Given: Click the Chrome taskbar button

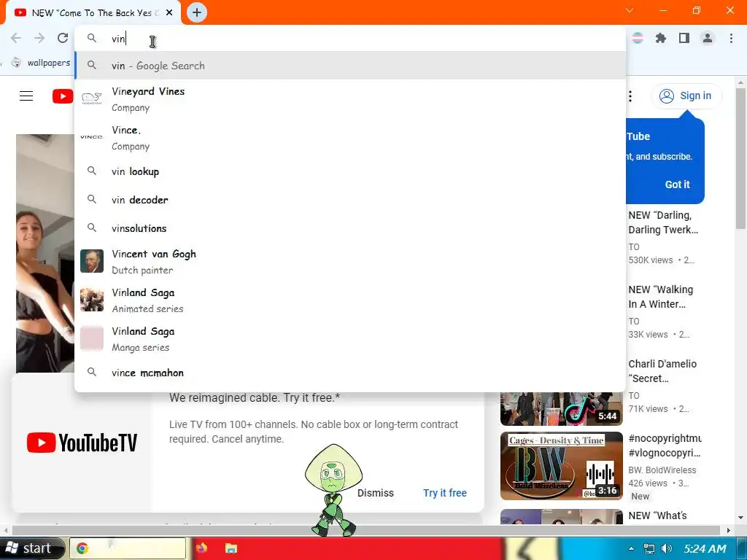Looking at the screenshot, I should coord(128,548).
